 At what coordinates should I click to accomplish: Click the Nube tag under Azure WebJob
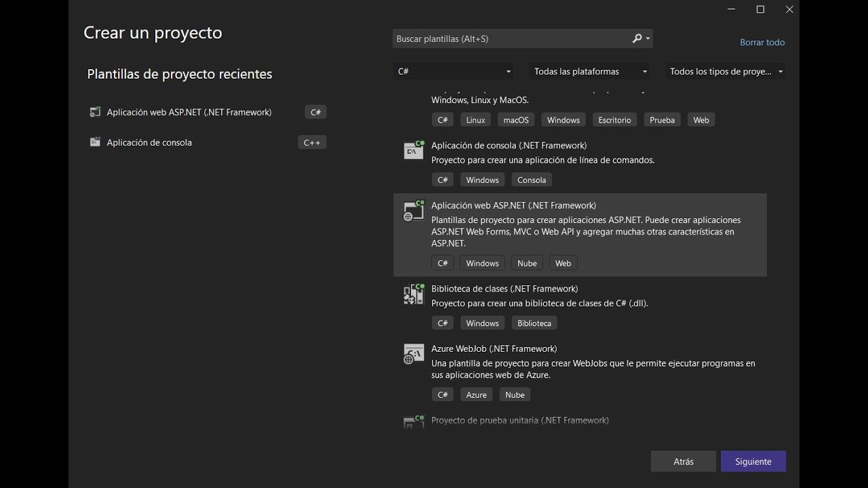[515, 394]
